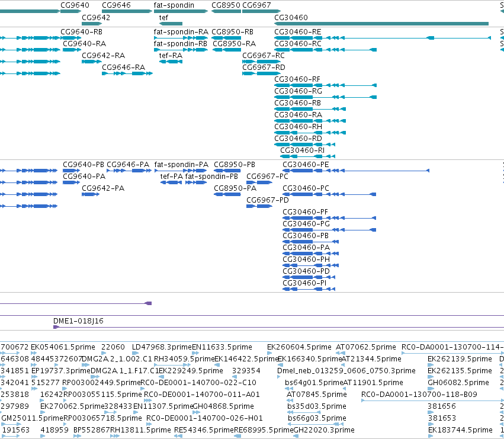504x439 pixels.
Task: Click the RC0-DA0001-130700-118-B09 EST label
Action: (x=419, y=395)
